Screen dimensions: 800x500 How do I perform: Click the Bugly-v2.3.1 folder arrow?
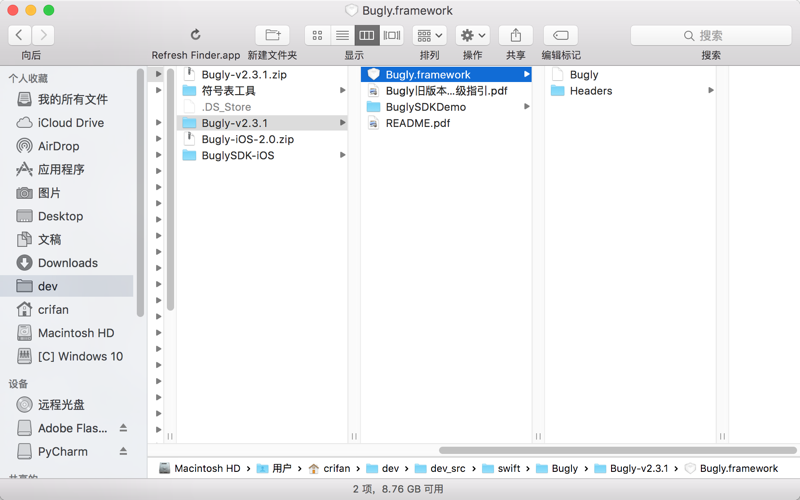343,123
